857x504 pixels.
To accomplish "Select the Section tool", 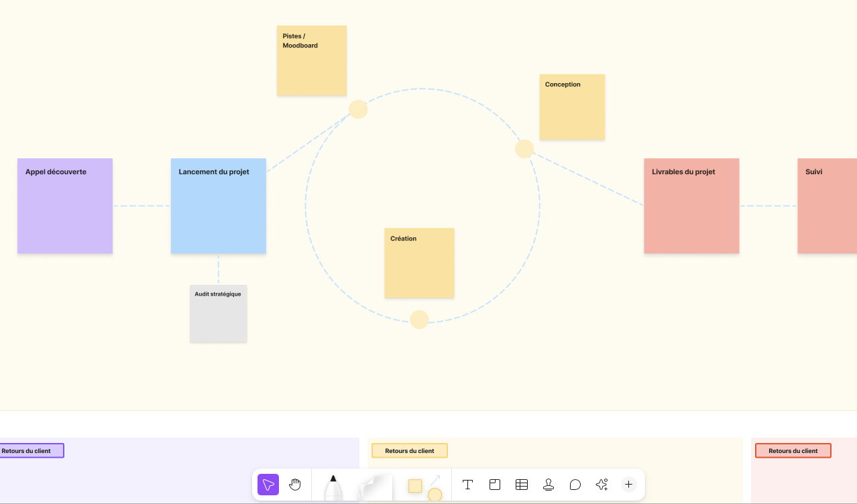I will click(x=495, y=485).
